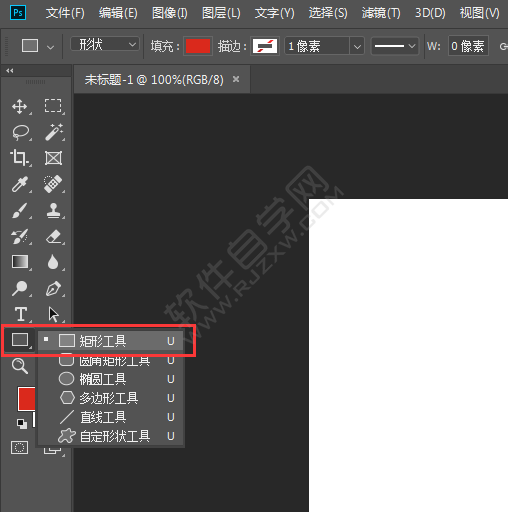508x512 pixels.
Task: Choose 自定形状工具 from the flyout menu
Action: [111, 436]
